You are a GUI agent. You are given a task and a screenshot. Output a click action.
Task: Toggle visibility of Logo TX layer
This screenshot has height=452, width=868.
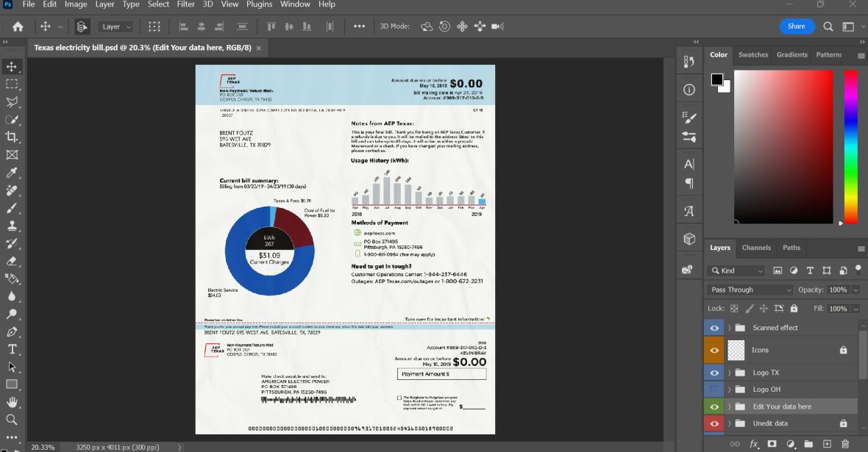(x=713, y=372)
